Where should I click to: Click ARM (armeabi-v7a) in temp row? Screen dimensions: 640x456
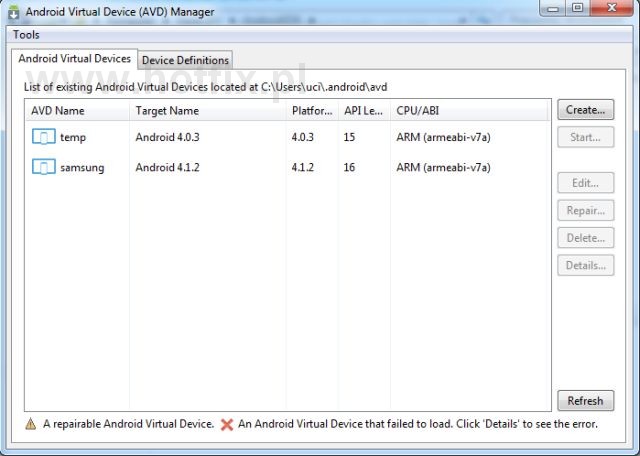point(443,137)
